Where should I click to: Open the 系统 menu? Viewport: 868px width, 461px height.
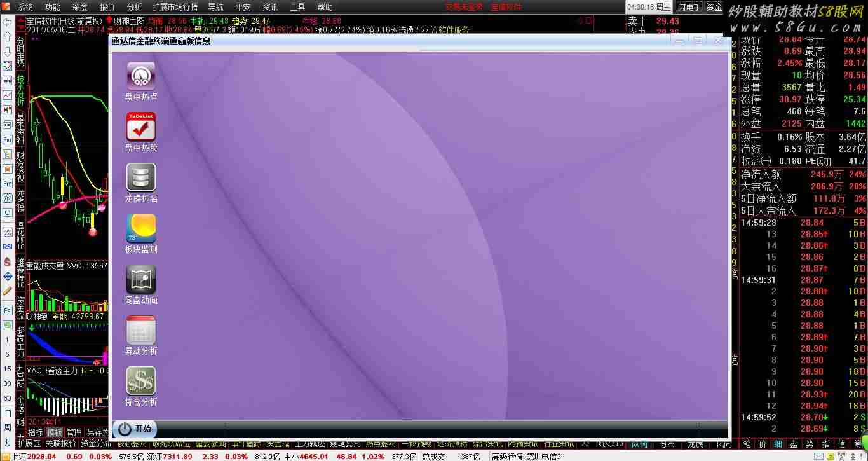click(x=25, y=7)
